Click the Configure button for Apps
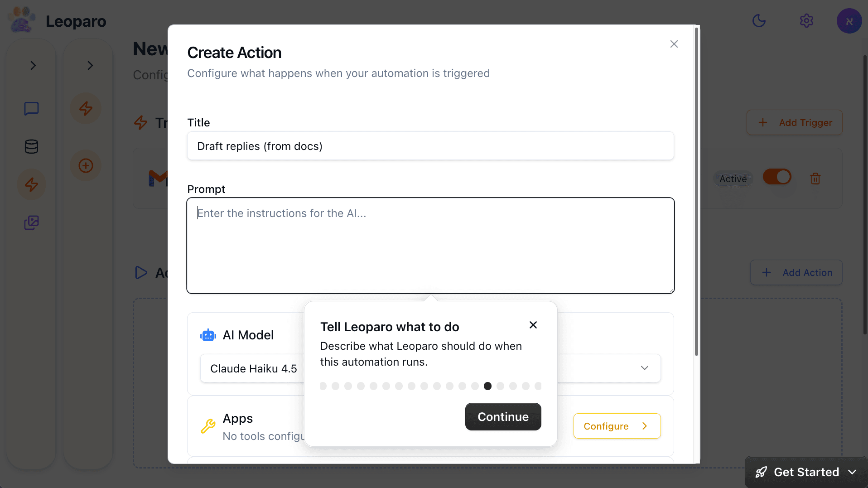Screen dimensions: 868x488 coord(617,426)
